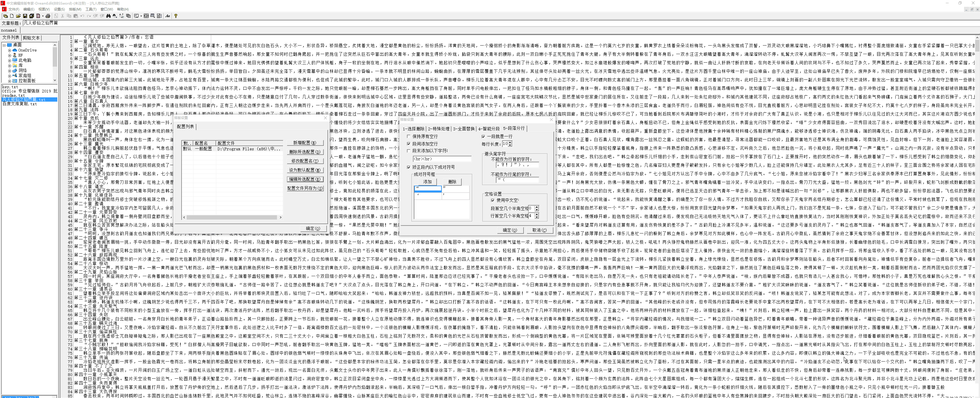Click the outdent lines toolbar icon
Image resolution: width=980 pixels, height=398 pixels.
[95, 16]
